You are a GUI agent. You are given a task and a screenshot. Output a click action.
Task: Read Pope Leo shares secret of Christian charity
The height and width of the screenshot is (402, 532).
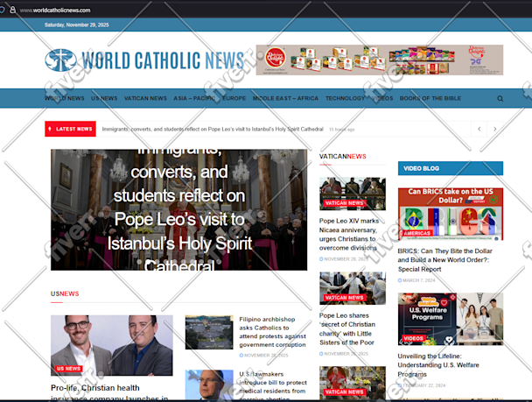coord(347,329)
